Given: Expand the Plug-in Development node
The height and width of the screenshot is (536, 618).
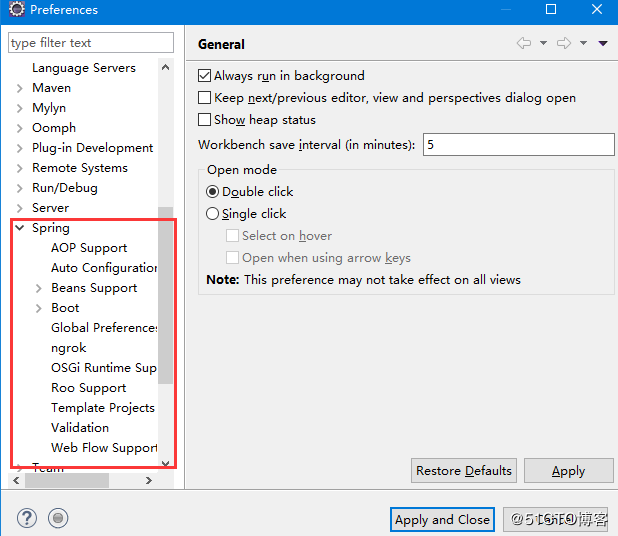Looking at the screenshot, I should click(x=20, y=148).
